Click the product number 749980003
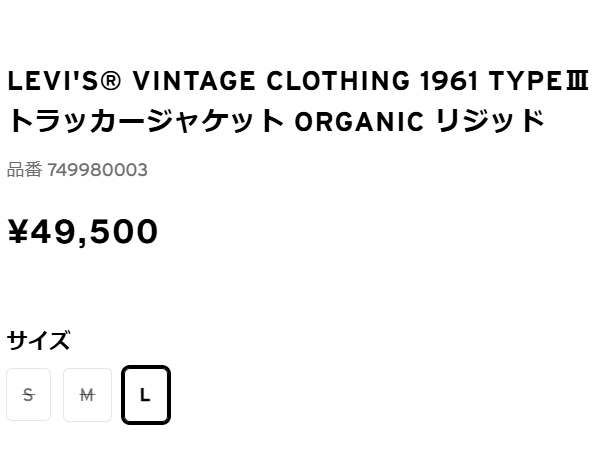 (x=97, y=170)
